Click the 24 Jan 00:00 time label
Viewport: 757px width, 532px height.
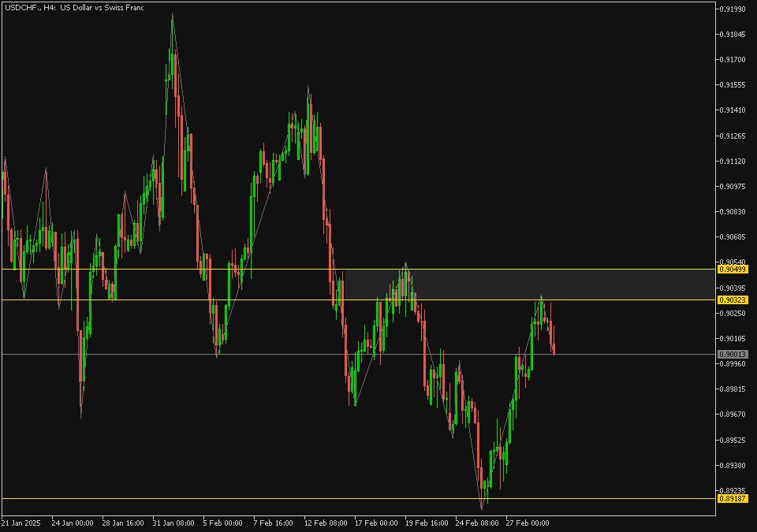point(73,523)
